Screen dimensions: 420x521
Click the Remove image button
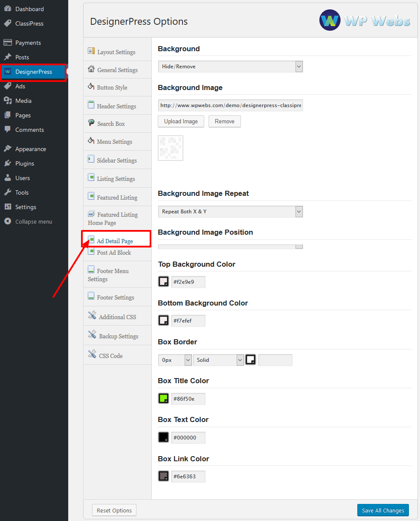click(225, 121)
